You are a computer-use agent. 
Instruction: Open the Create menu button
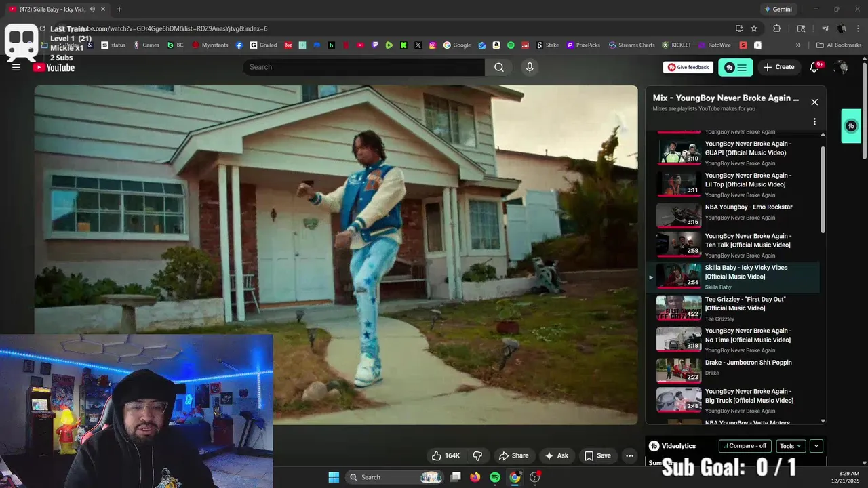(x=778, y=67)
